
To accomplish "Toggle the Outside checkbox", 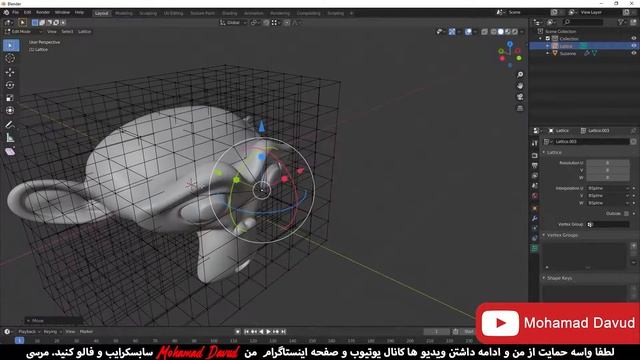I will [x=627, y=213].
